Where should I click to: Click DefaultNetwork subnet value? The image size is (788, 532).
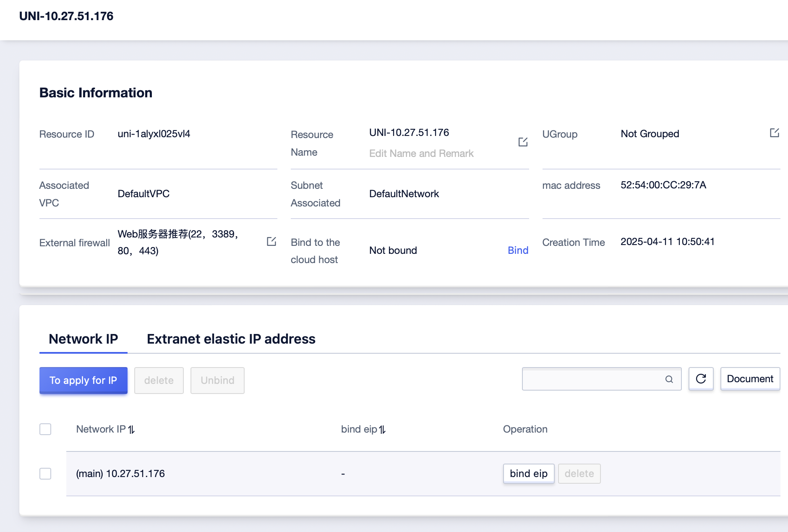coord(404,194)
